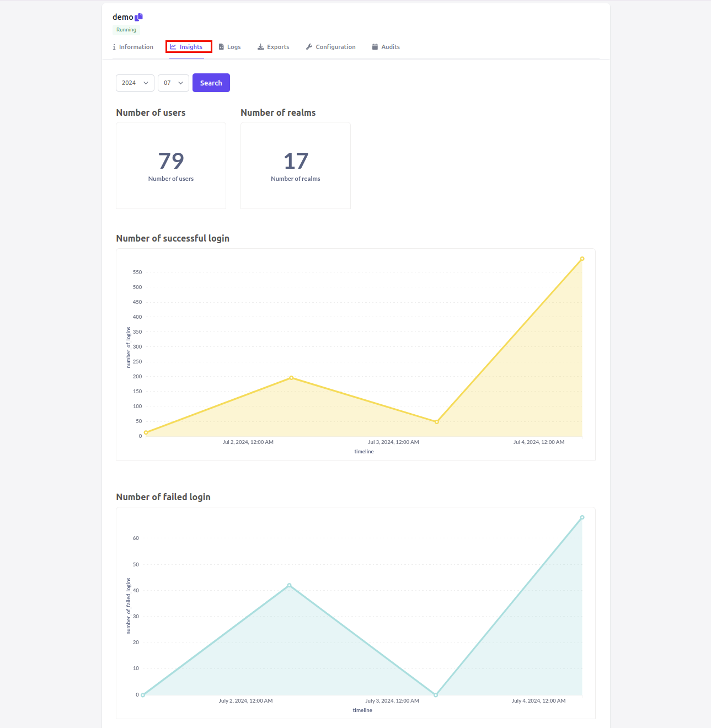
Task: Click the 79 users count
Action: pyautogui.click(x=171, y=161)
